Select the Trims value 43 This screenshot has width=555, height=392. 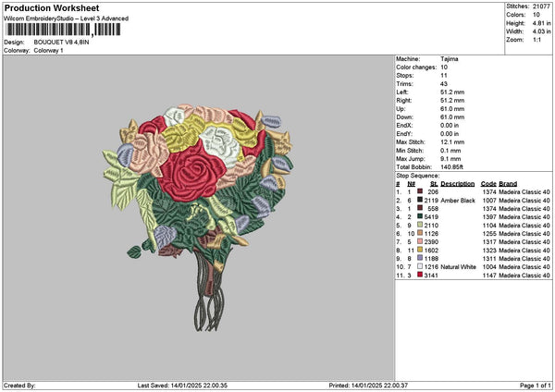pyautogui.click(x=444, y=84)
